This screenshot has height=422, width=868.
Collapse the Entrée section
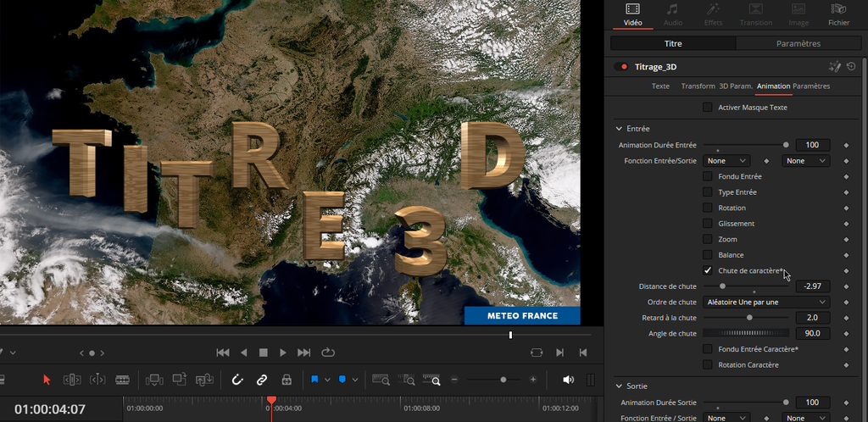click(618, 129)
